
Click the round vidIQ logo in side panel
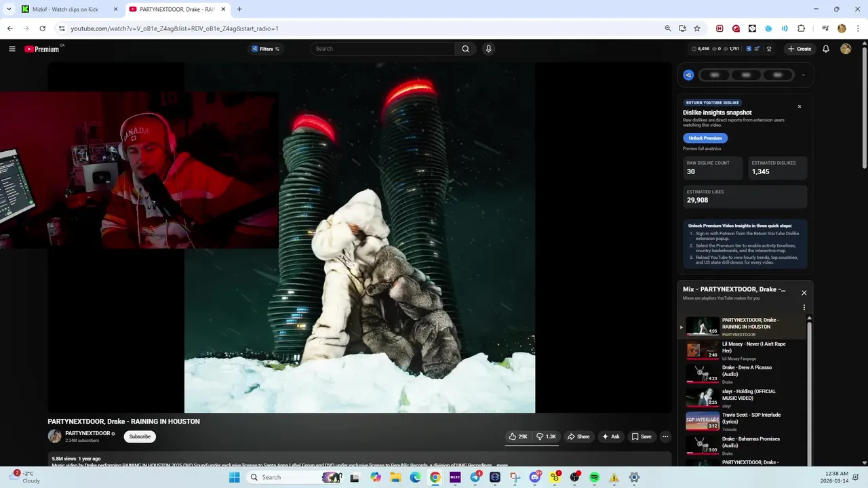coord(688,75)
